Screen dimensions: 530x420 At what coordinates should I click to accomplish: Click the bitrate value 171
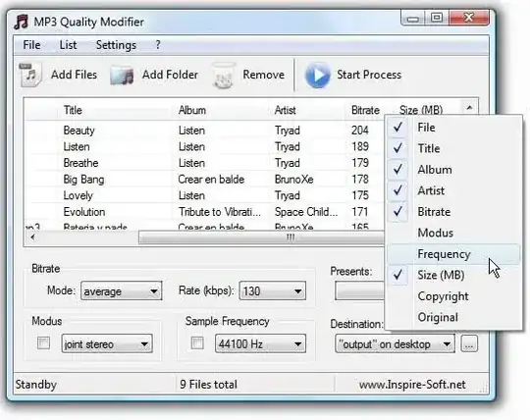tap(360, 212)
